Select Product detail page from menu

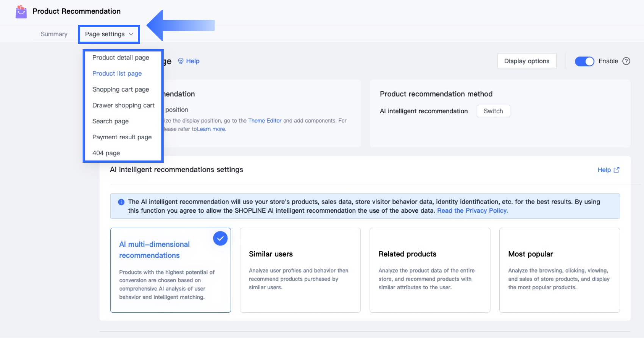pos(121,58)
